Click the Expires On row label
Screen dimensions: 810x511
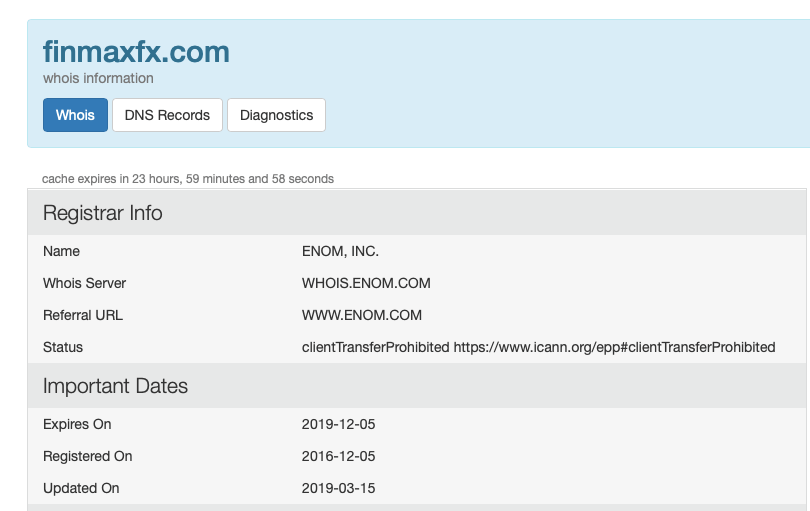pos(77,424)
